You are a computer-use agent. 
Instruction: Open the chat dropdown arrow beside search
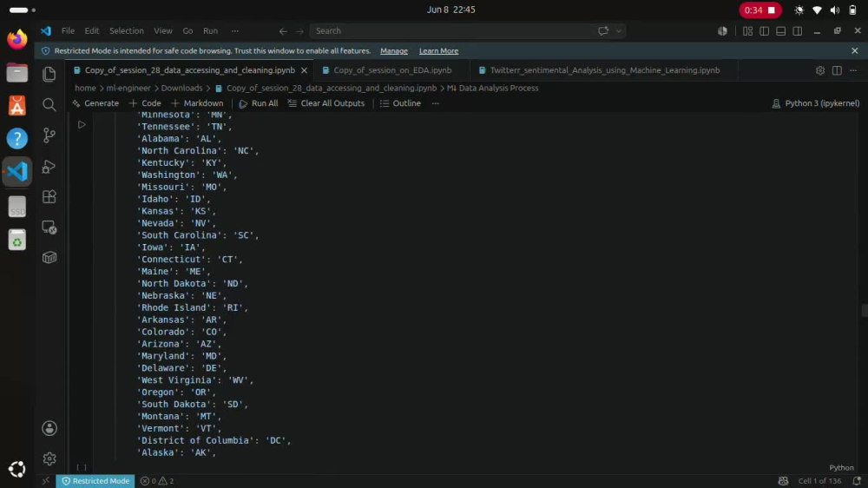coord(619,31)
